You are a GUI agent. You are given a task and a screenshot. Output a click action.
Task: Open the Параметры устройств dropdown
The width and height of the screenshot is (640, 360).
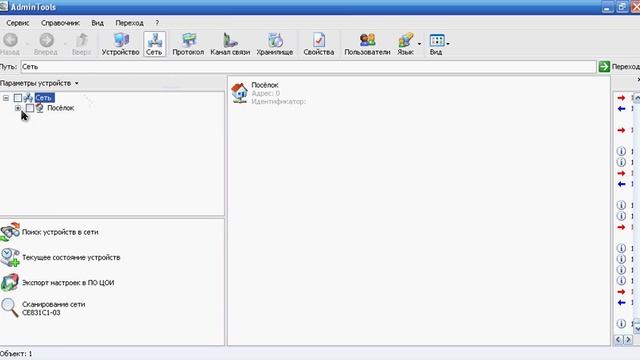pos(76,83)
